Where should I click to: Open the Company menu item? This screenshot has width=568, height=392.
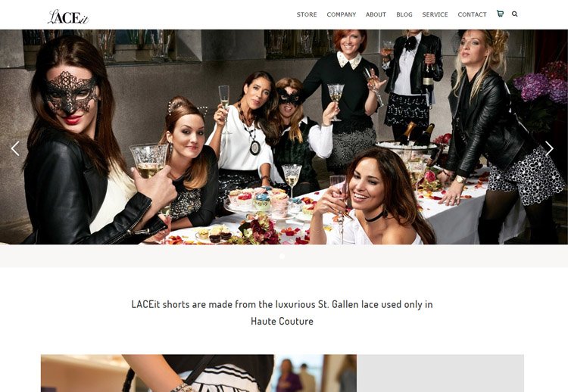click(342, 14)
